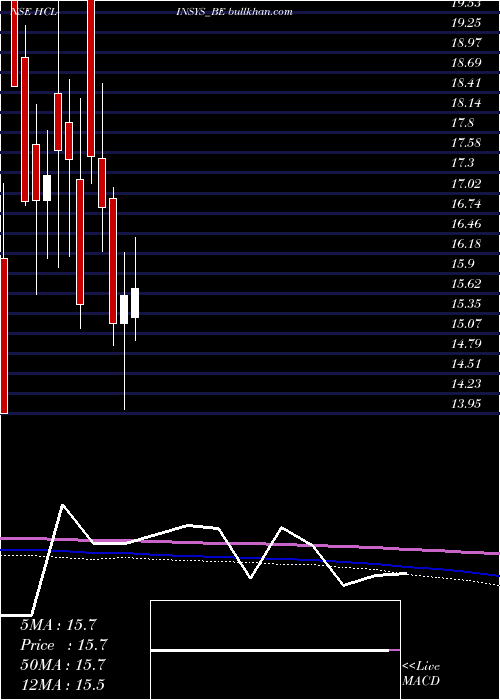
Task: Select the 17.3 axis value
Action: click(462, 163)
